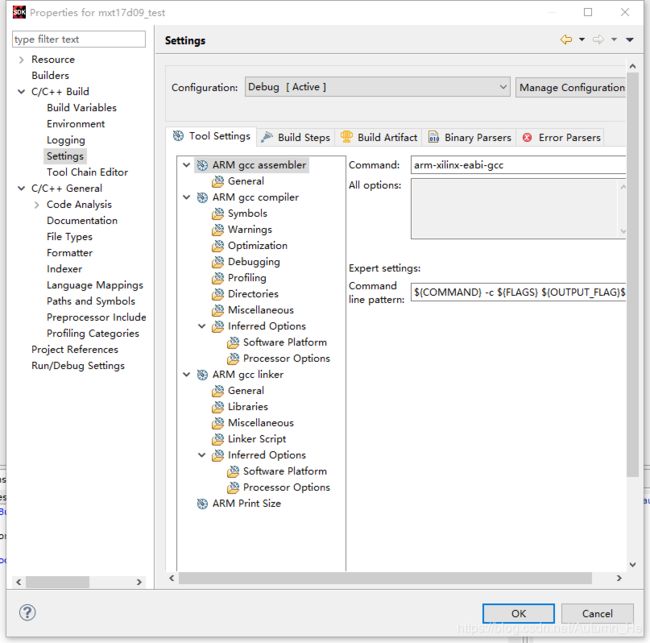Image resolution: width=650 pixels, height=643 pixels.
Task: Click the ARM gcc assembler tool icon
Action: tap(202, 165)
